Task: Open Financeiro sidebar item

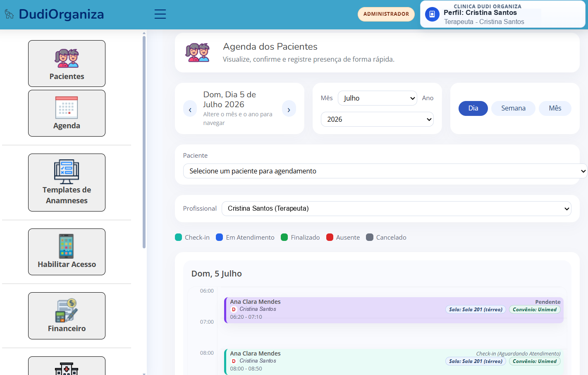Action: pos(67,316)
